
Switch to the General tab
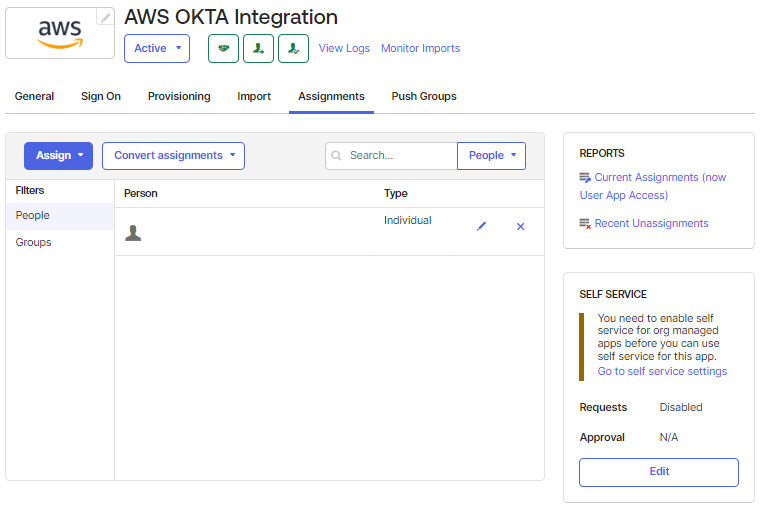point(34,96)
